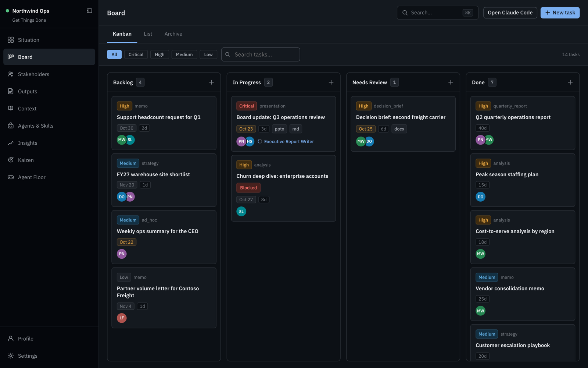Image resolution: width=588 pixels, height=368 pixels.
Task: Click the LF avatar on Contoso letter card
Action: tap(122, 318)
